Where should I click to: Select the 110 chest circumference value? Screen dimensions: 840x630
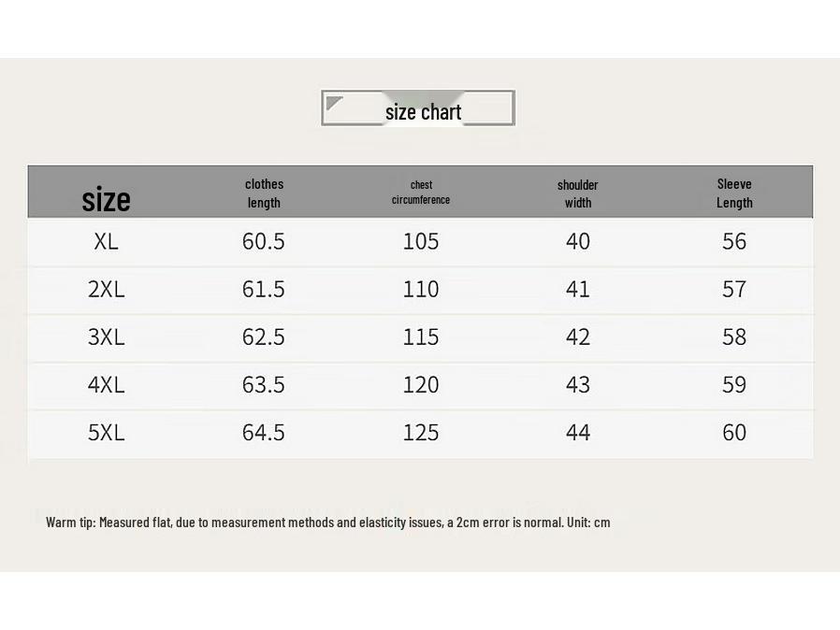coord(421,290)
